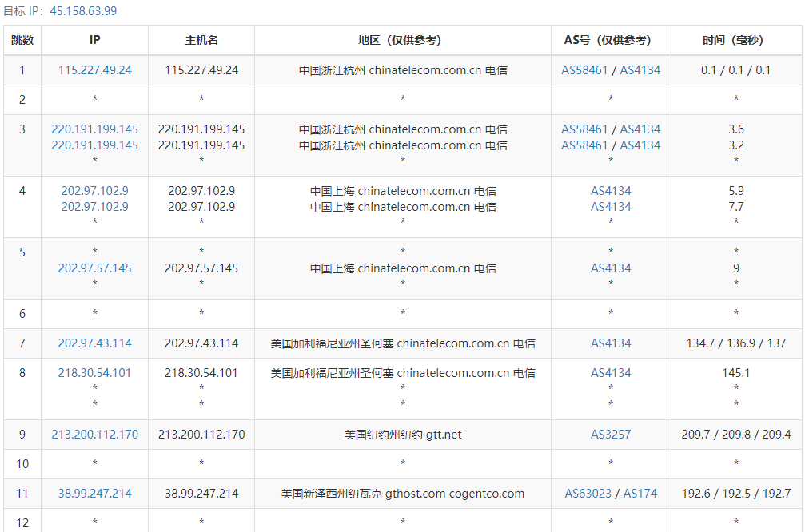
Task: Select time value 134.7 / 136.9 / 137
Action: tap(736, 343)
